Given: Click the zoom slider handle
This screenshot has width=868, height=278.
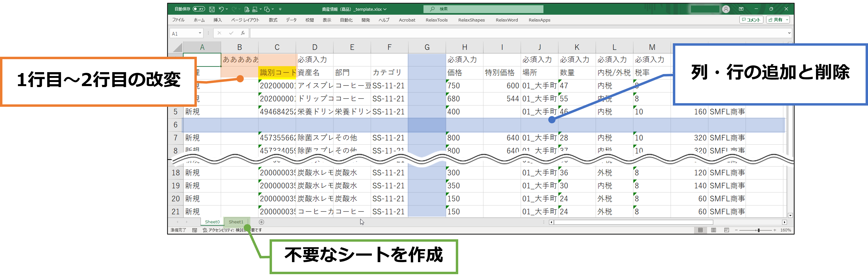Looking at the screenshot, I should click(758, 230).
